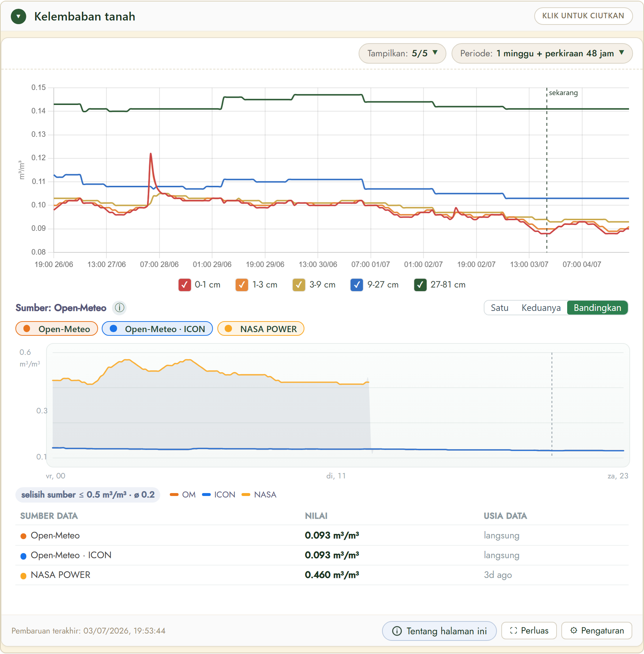The width and height of the screenshot is (644, 654).
Task: Toggle the NASA POWER source chip
Action: pos(261,329)
